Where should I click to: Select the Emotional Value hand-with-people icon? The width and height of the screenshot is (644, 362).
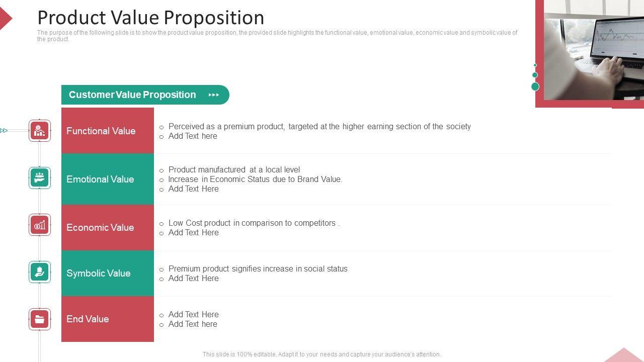click(40, 178)
